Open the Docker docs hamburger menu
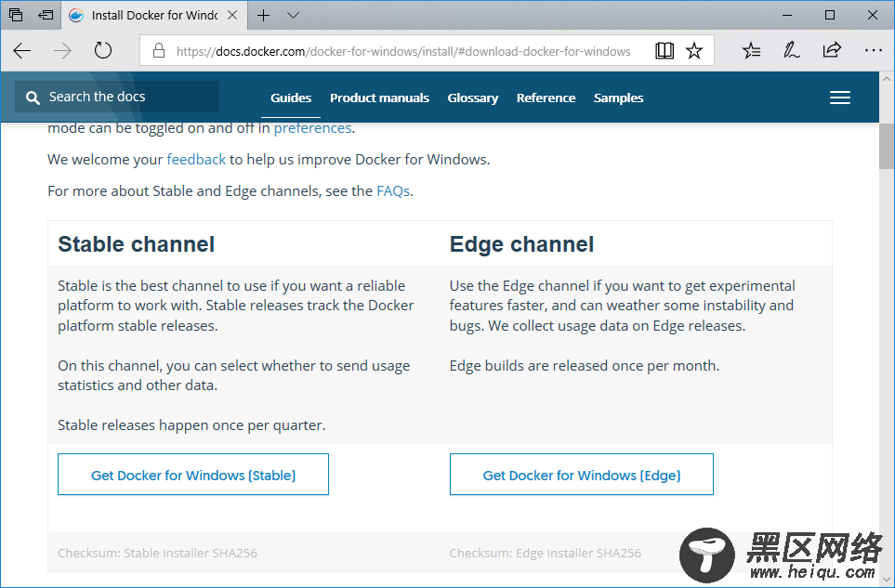This screenshot has width=895, height=588. pyautogui.click(x=839, y=98)
